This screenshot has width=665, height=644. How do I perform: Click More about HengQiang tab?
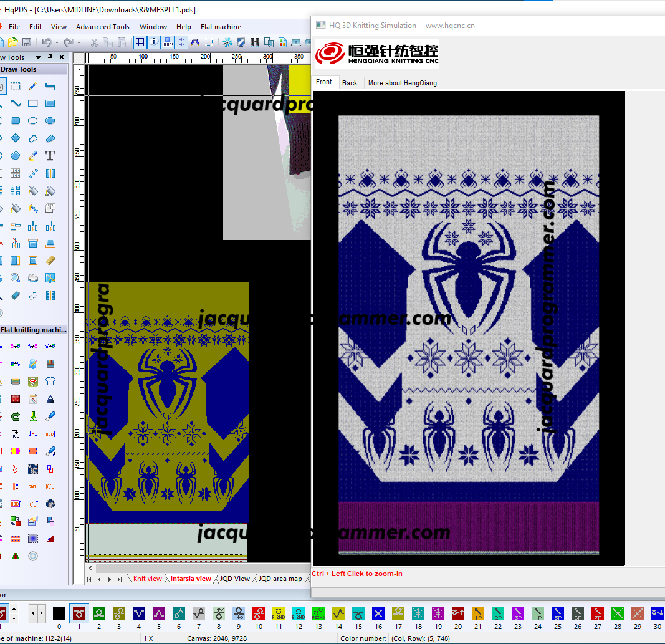pos(402,83)
